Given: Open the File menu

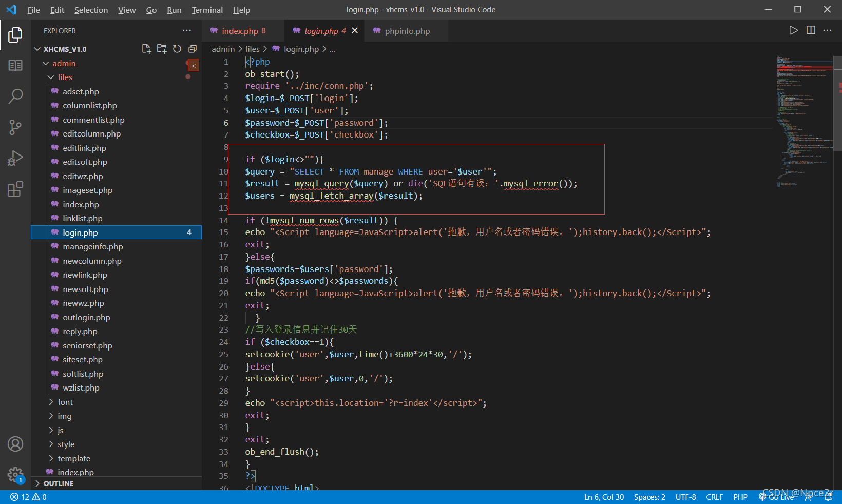Looking at the screenshot, I should pos(33,10).
